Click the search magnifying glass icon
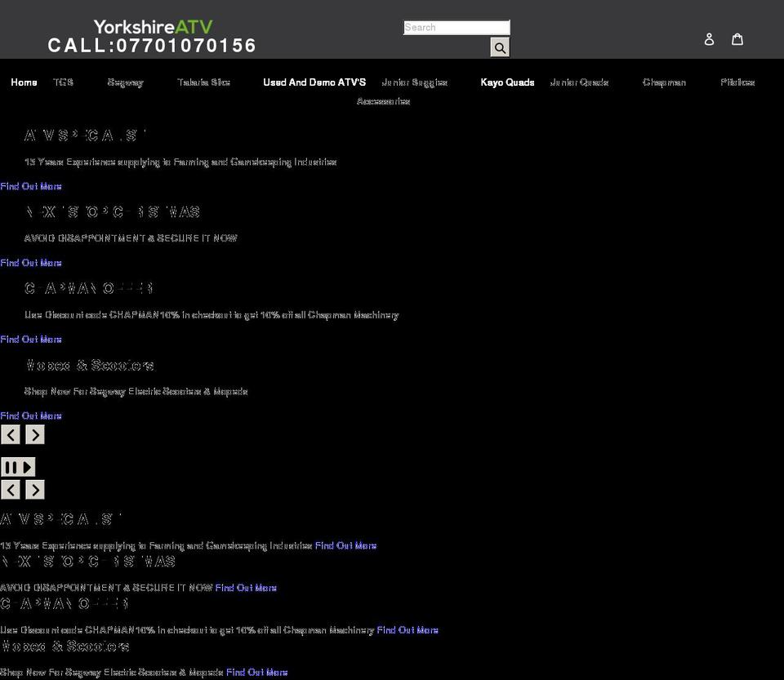This screenshot has height=680, width=784. point(500,47)
